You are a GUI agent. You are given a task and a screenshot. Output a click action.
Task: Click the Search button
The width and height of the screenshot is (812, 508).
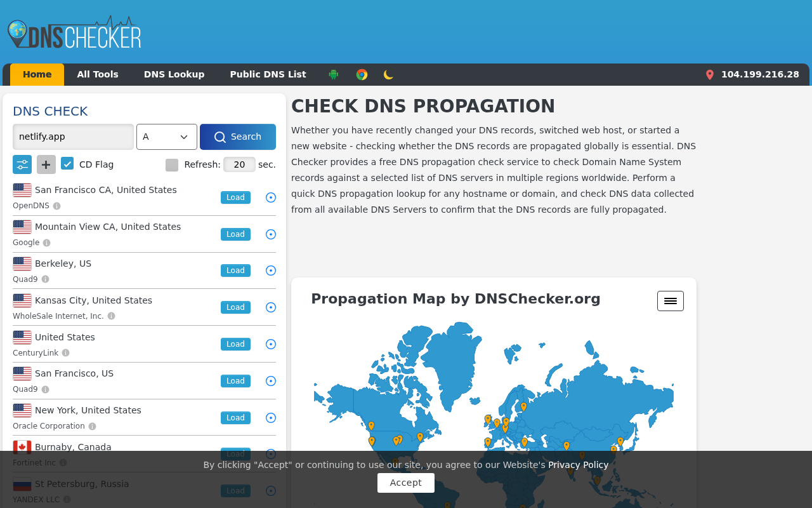[x=238, y=137]
